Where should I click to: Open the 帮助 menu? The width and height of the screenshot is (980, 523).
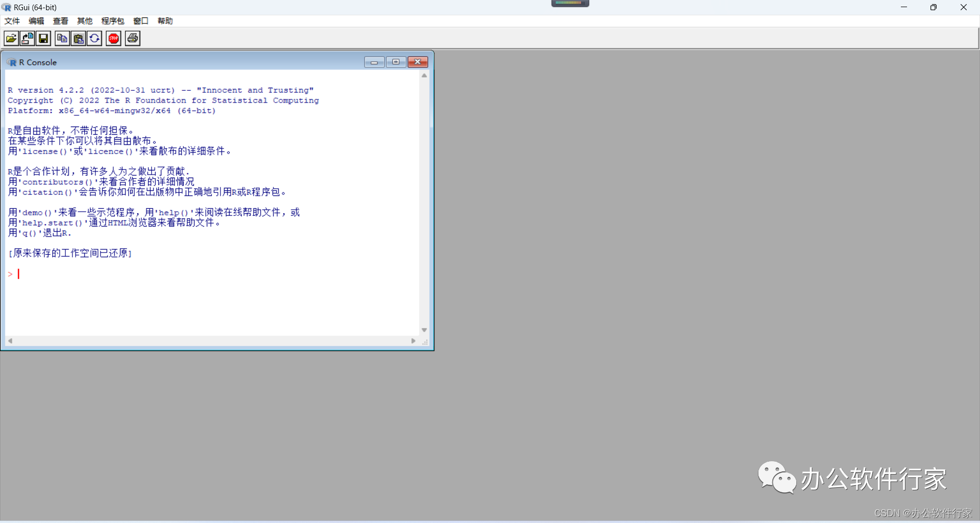(x=165, y=21)
